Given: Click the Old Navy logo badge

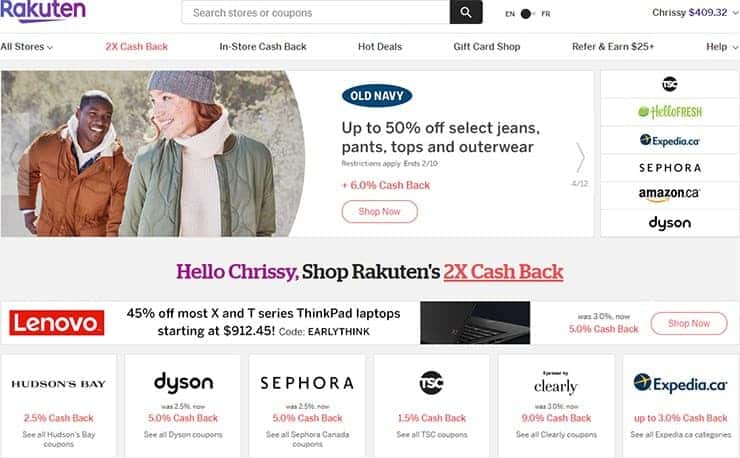Looking at the screenshot, I should [377, 96].
